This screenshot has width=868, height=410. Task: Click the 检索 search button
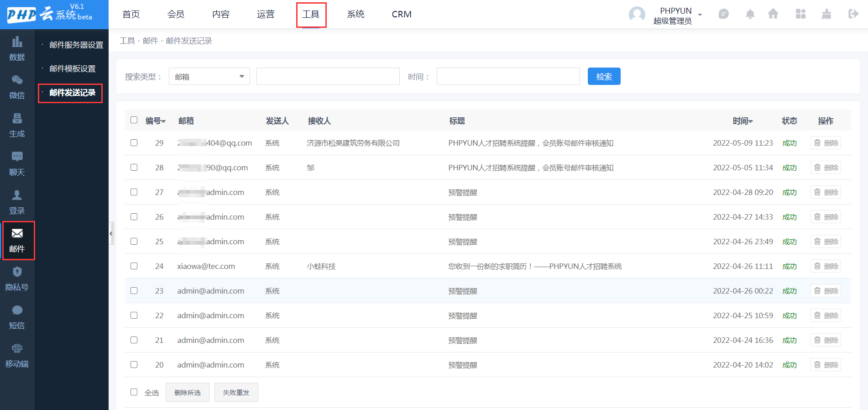(x=604, y=76)
